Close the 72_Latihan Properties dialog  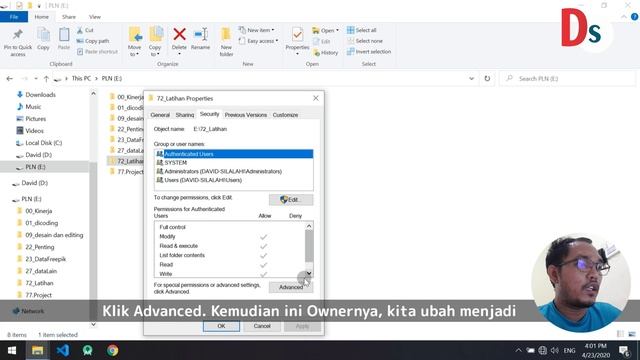(316, 98)
